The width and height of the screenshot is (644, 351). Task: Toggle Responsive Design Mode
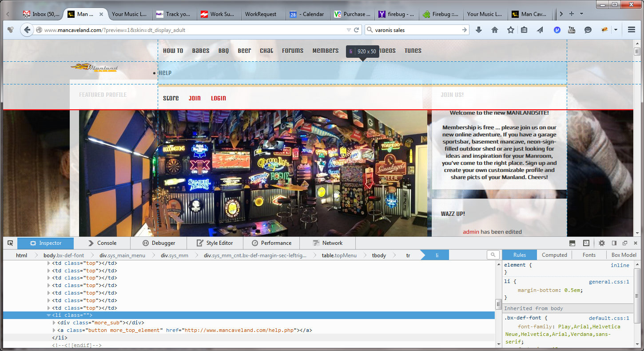586,243
